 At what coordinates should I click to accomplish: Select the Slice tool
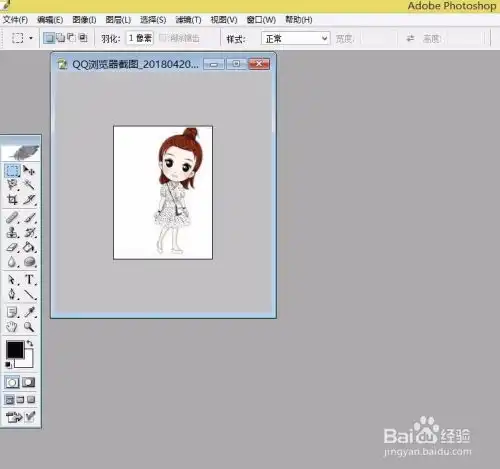[29, 199]
